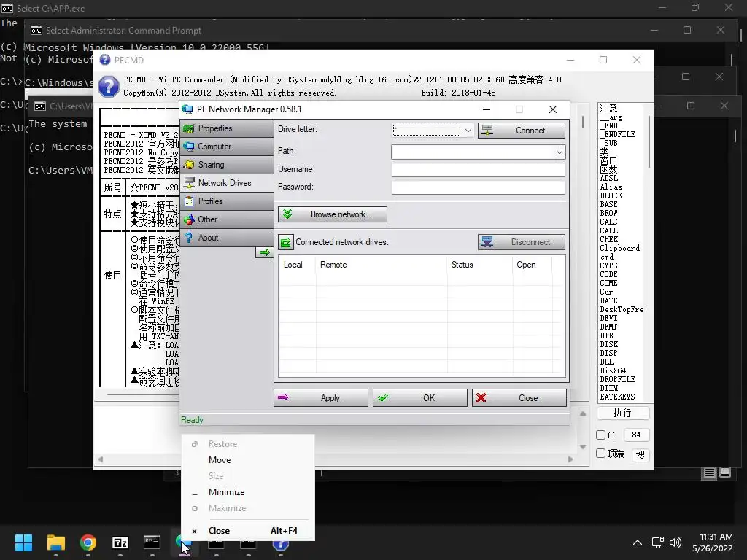Click the Disconnect button

coord(522,242)
